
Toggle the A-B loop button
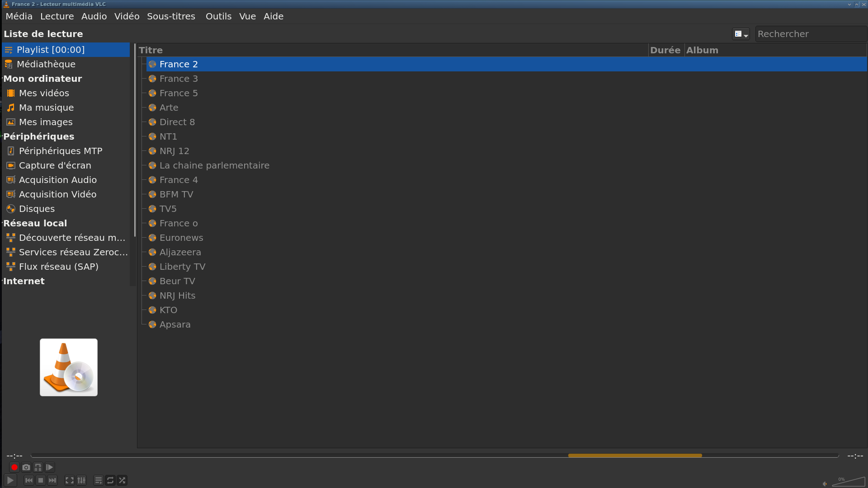[x=38, y=467]
